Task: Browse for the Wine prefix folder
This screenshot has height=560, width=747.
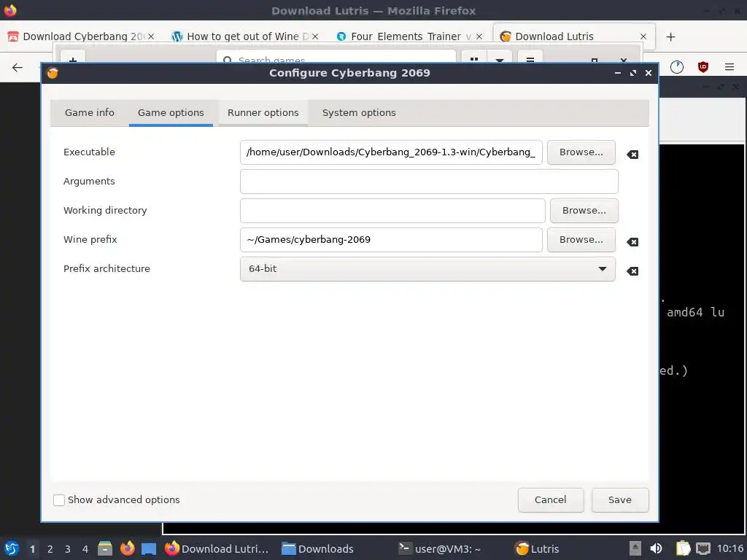Action: 581,239
